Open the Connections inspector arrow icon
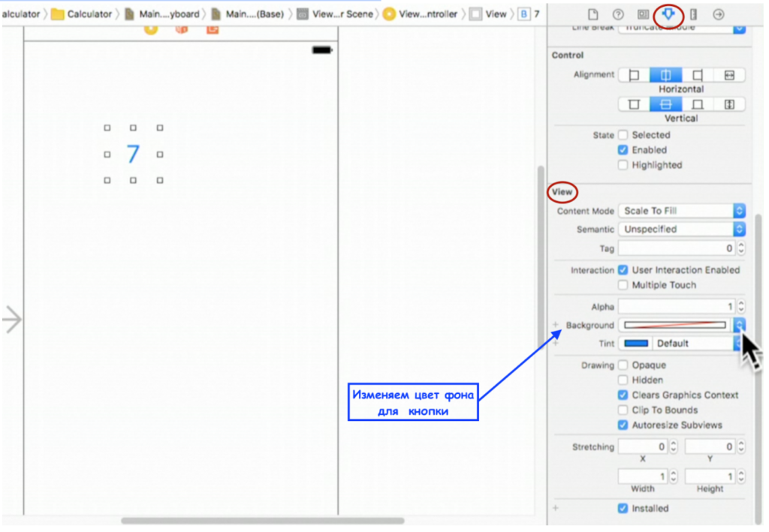Image resolution: width=769 pixels, height=532 pixels. click(x=719, y=14)
